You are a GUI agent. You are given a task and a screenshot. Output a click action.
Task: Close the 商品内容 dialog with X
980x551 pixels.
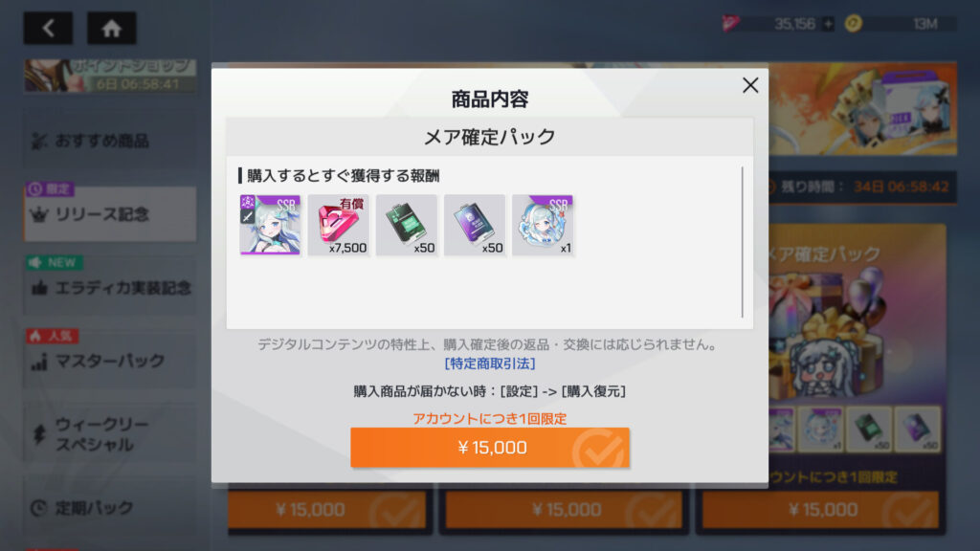[x=750, y=85]
